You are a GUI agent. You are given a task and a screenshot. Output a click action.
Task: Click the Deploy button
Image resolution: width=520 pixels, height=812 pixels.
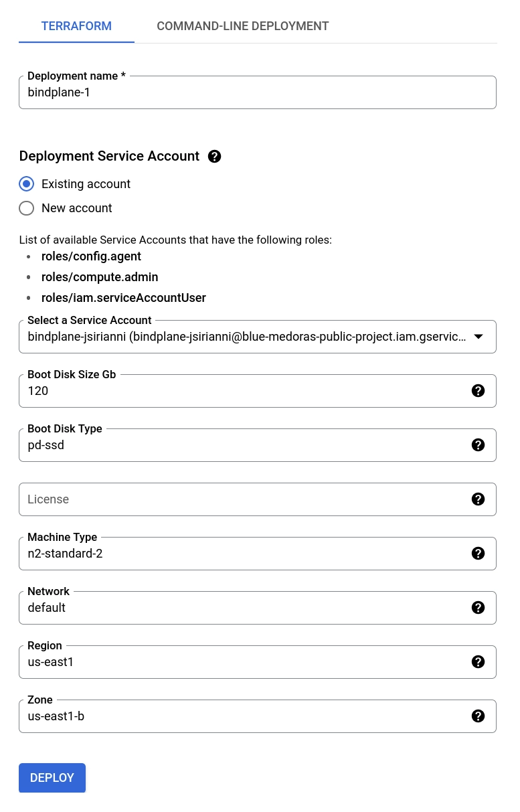[52, 778]
